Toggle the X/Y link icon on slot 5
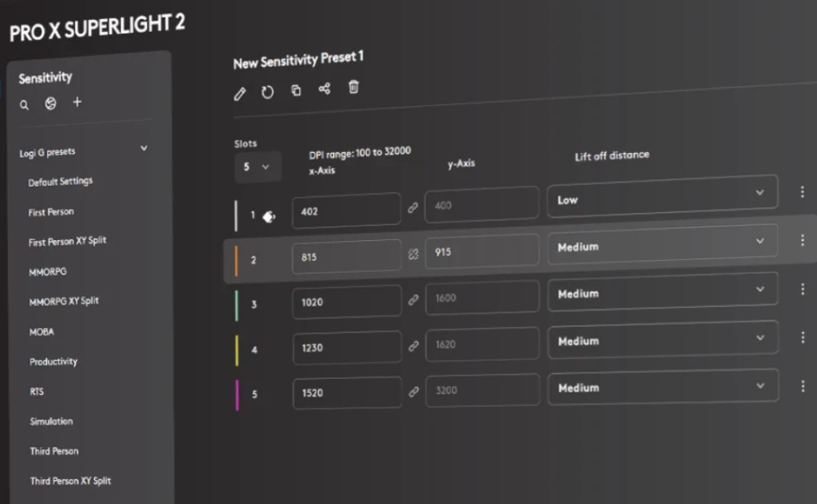This screenshot has width=817, height=504. click(x=414, y=392)
